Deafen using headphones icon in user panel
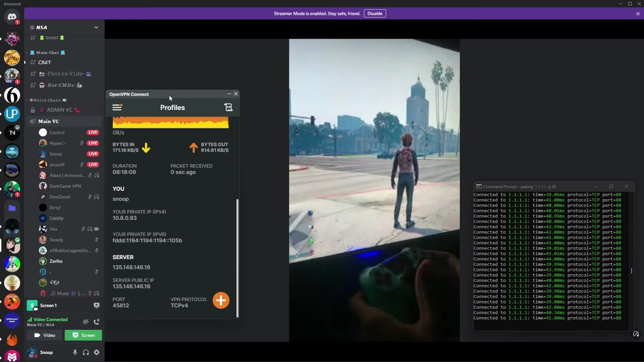The width and height of the screenshot is (644, 362). point(86,352)
